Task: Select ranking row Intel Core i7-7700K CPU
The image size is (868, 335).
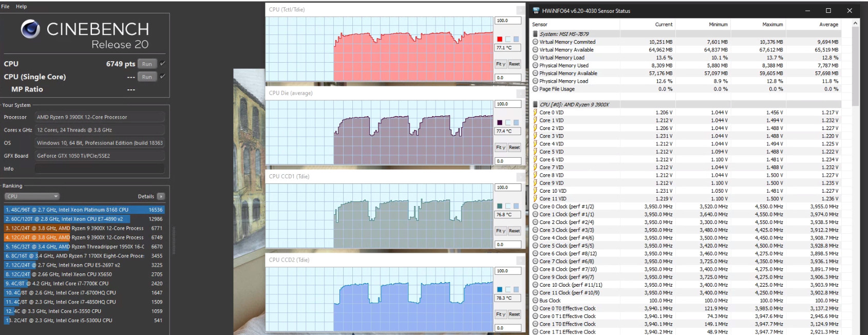Action: [84, 284]
